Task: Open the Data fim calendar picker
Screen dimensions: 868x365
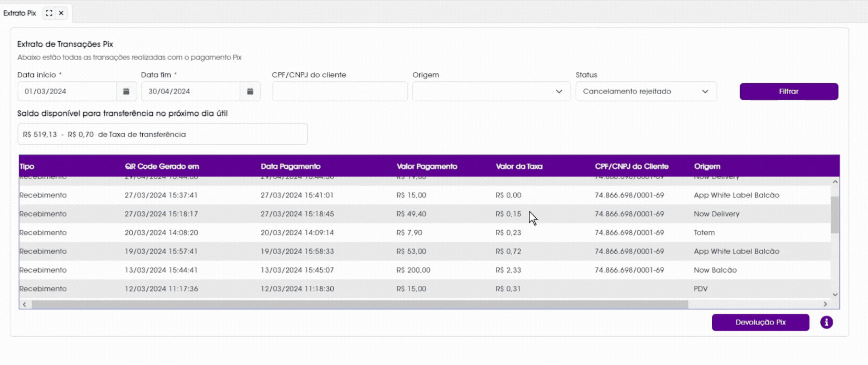Action: (250, 91)
